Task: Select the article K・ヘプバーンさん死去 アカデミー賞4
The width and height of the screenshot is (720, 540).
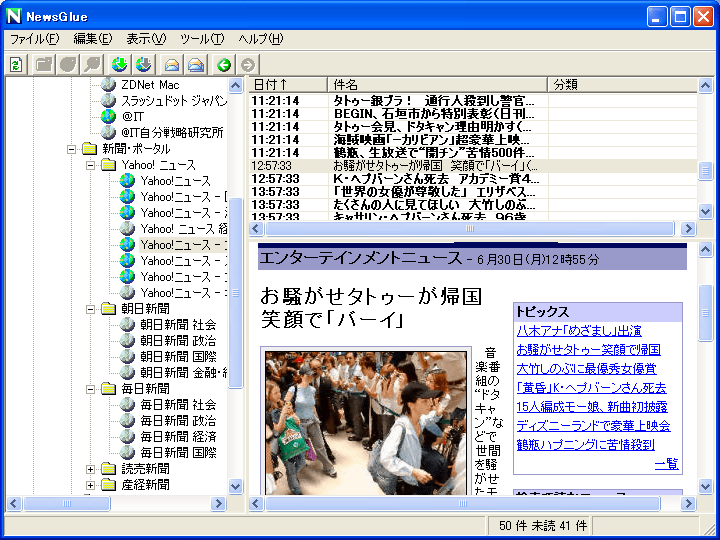Action: (473, 179)
